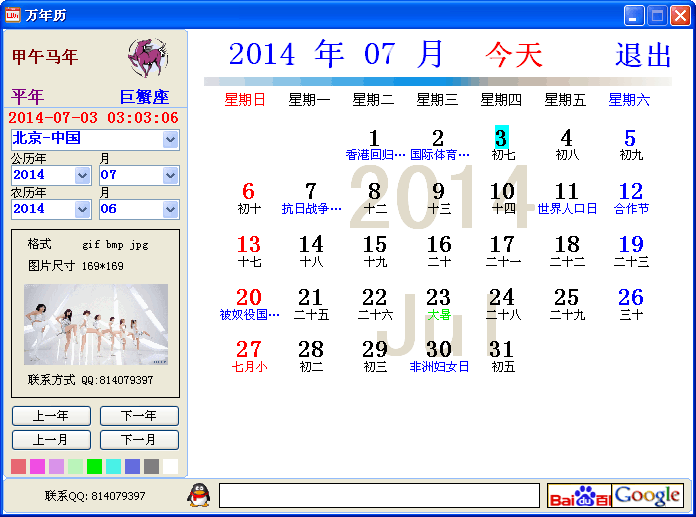Screen dimensions: 696x517
Task: Click the horse zodiac icon
Action: tap(148, 58)
